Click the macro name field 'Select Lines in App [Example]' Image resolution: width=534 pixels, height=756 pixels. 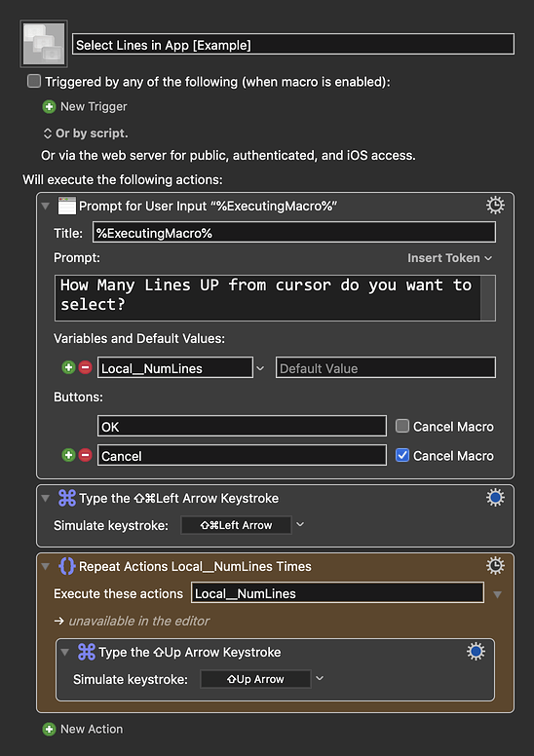293,45
